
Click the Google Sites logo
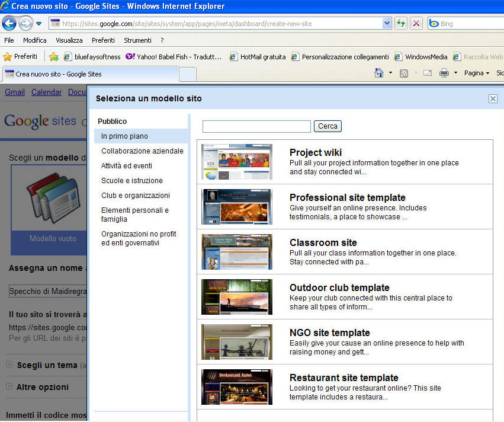(x=40, y=121)
